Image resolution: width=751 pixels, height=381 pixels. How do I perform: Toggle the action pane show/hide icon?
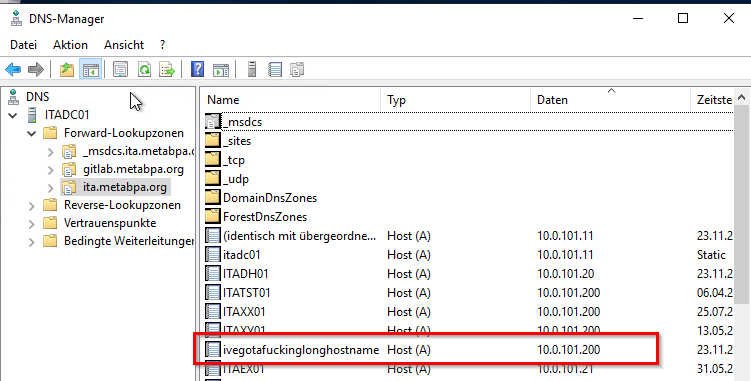pos(221,69)
